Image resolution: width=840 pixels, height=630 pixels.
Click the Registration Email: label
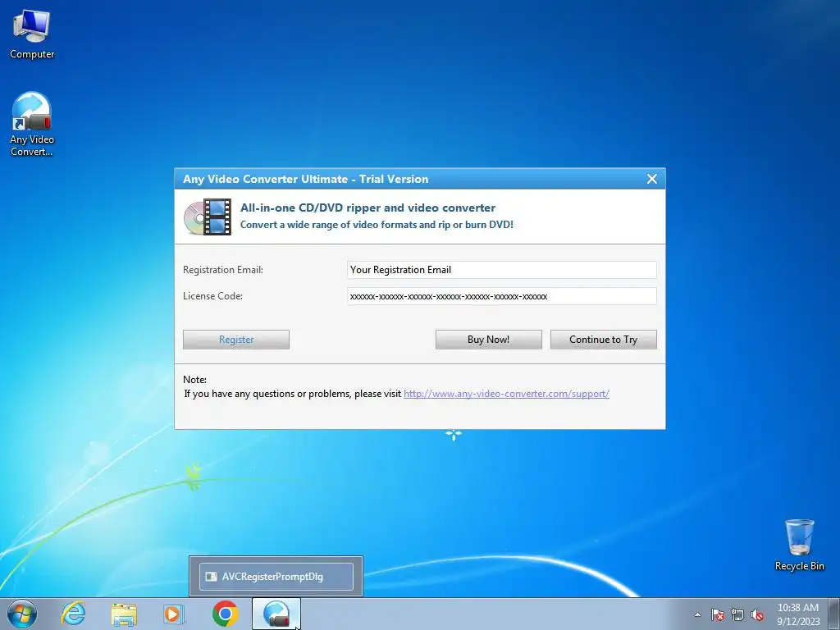(223, 270)
